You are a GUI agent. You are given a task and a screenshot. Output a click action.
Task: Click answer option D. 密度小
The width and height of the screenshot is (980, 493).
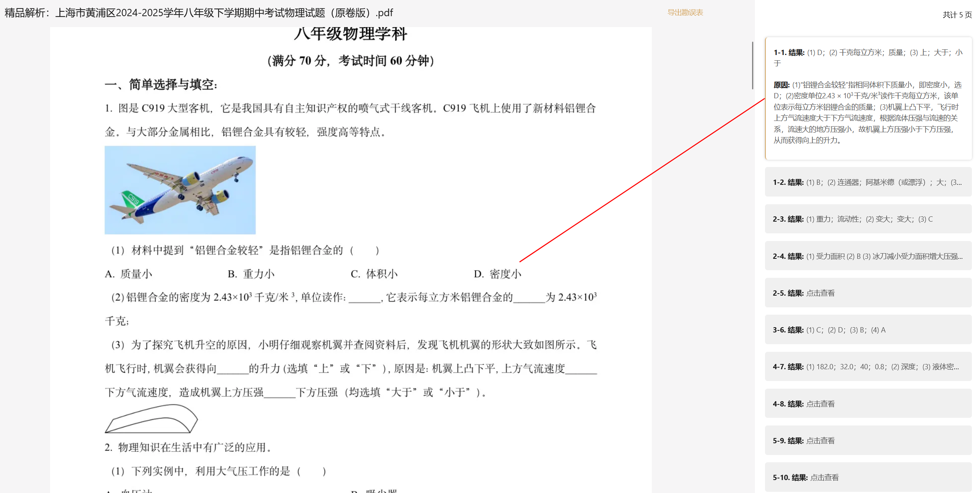point(497,274)
